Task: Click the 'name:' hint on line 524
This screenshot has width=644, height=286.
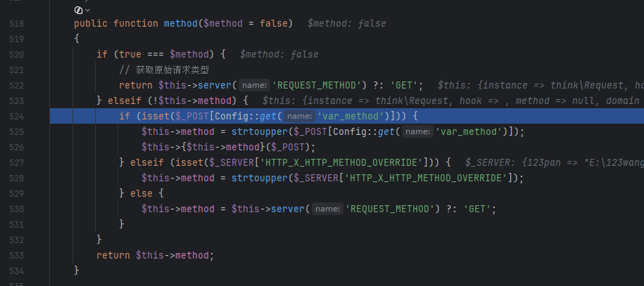Action: click(x=300, y=117)
